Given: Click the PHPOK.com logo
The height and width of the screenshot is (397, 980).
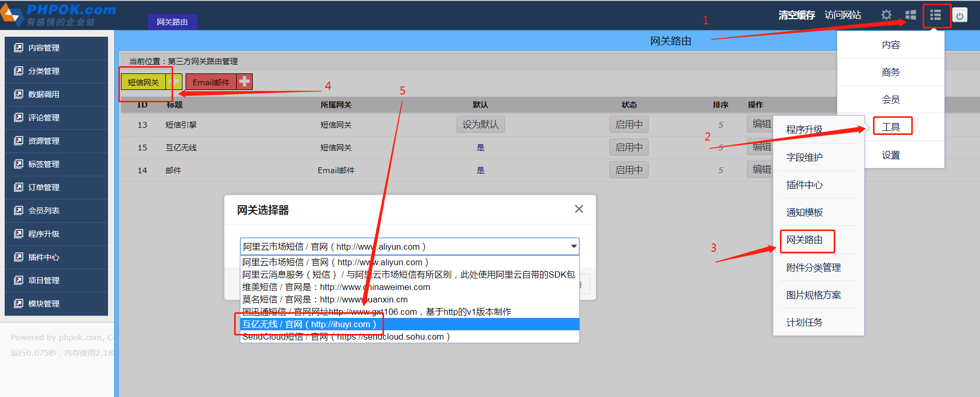Looking at the screenshot, I should (58, 14).
